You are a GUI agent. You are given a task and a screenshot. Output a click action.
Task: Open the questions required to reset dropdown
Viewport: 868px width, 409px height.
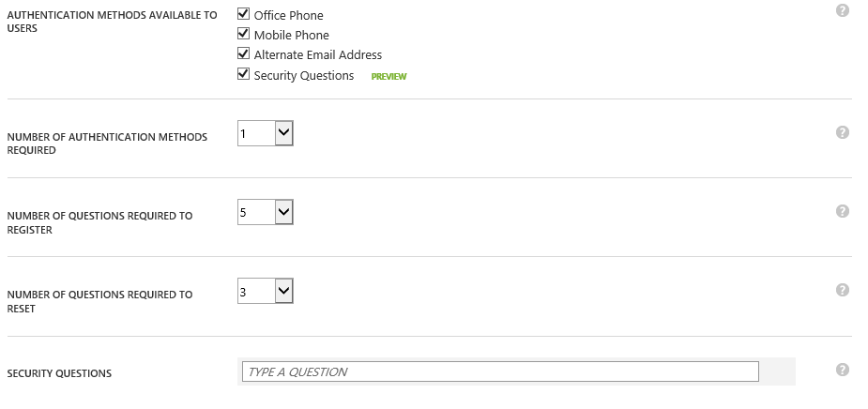284,292
